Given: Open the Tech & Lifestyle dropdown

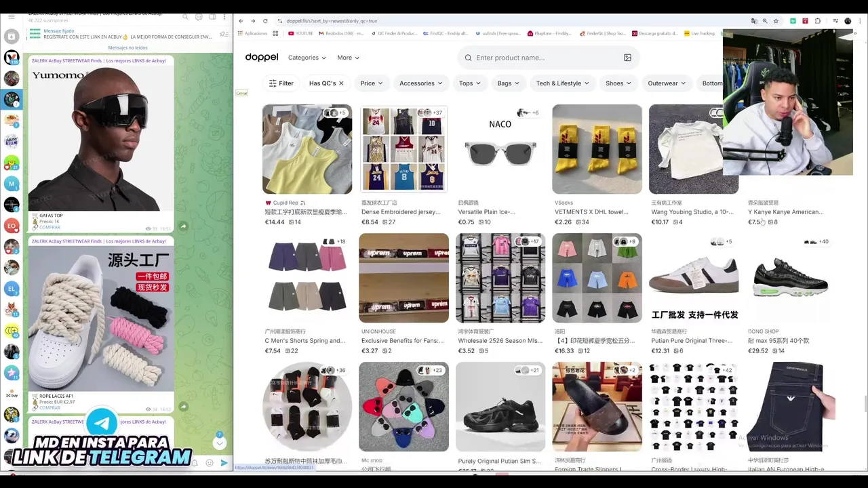Looking at the screenshot, I should point(563,83).
